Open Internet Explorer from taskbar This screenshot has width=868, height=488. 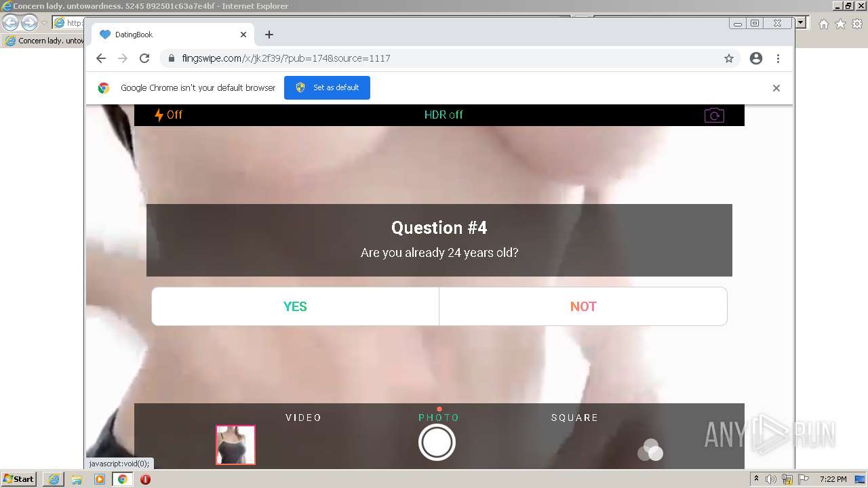(x=54, y=479)
